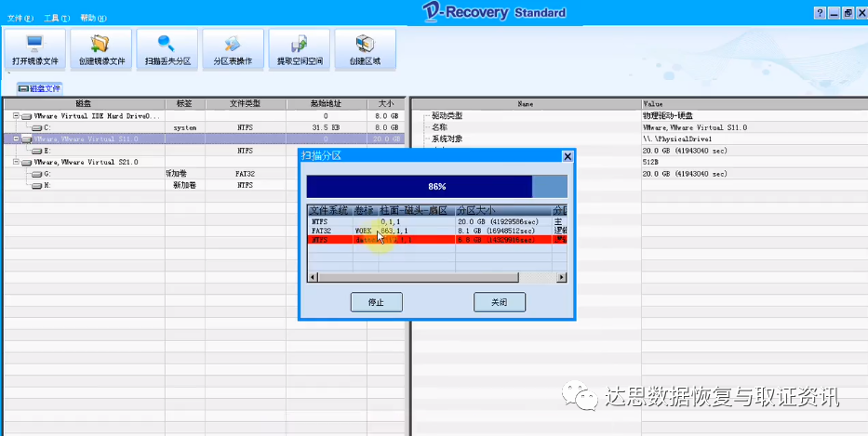Click the 分区大小 column header
Screen dimensions: 868x436
pos(503,210)
